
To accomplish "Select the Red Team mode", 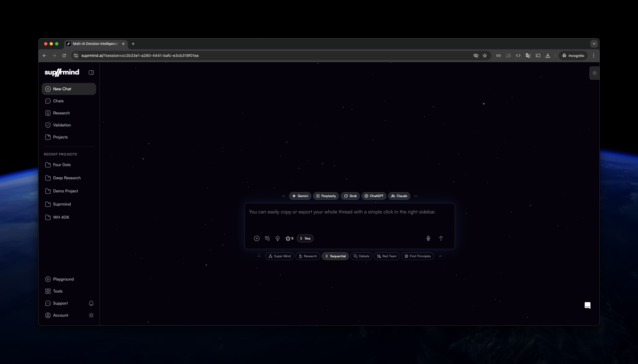I will point(387,256).
